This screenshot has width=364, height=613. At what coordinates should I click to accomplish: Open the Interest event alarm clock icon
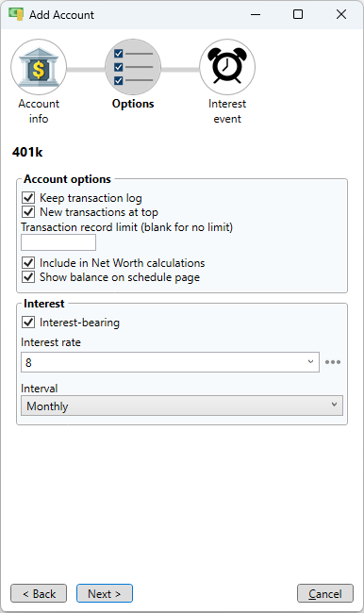227,67
